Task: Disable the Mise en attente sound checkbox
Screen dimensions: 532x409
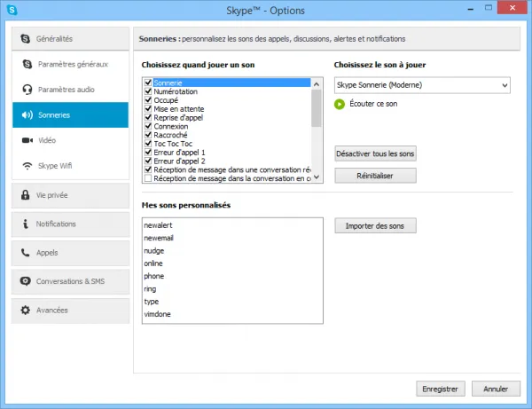Action: click(148, 108)
